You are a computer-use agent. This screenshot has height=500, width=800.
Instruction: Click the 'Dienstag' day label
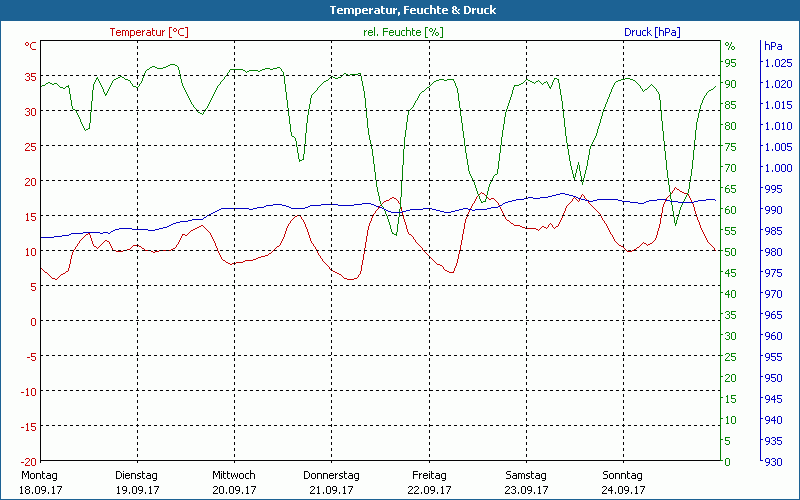137,475
